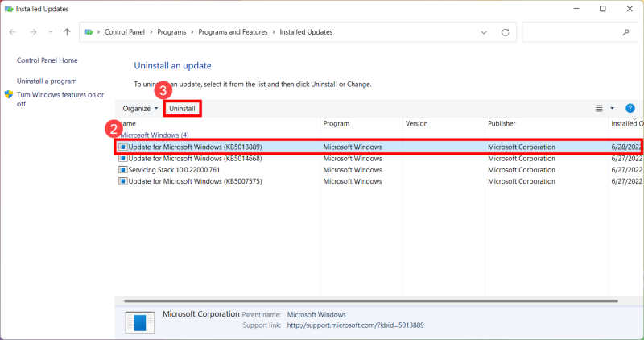
Task: Expand chevron after Control Panel breadcrumb
Action: tap(151, 32)
